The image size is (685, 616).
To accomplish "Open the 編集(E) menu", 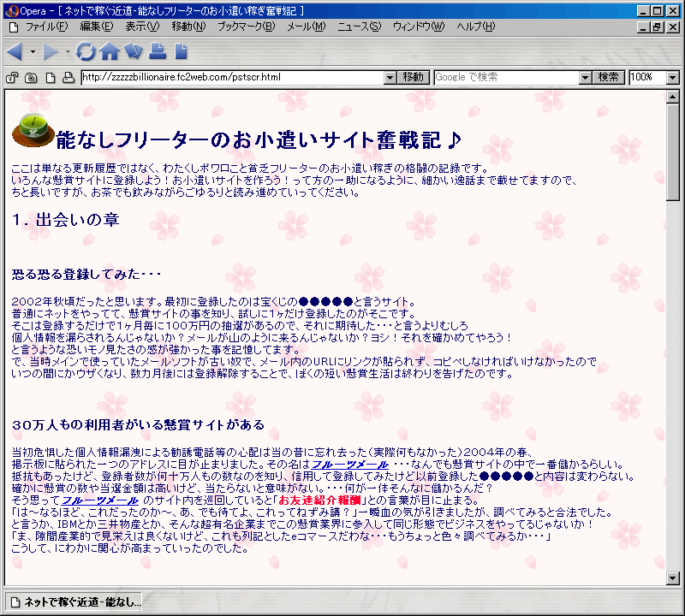I will (97, 27).
